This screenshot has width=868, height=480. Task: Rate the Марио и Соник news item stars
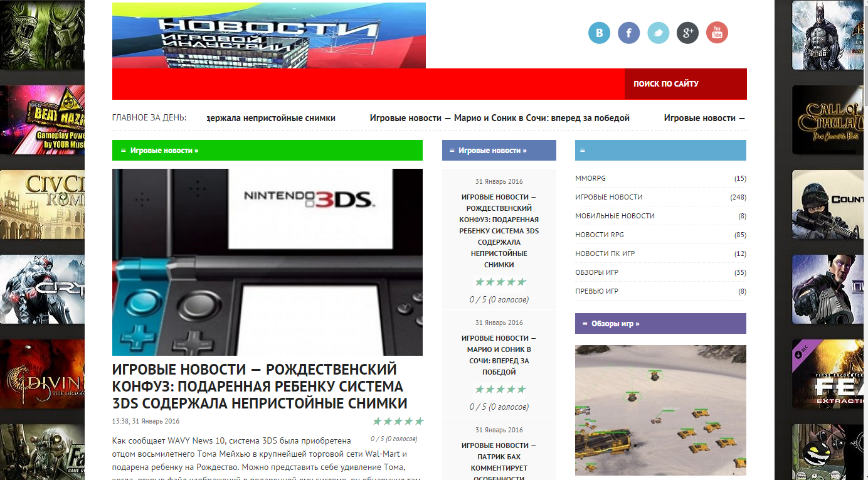click(x=500, y=390)
